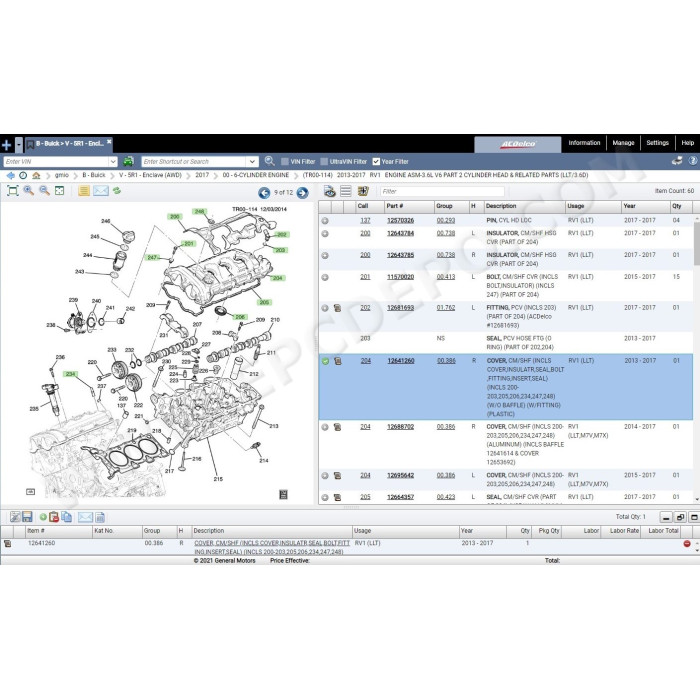The width and height of the screenshot is (700, 700).
Task: Click callout 246 in the illustration
Action: [x=106, y=221]
